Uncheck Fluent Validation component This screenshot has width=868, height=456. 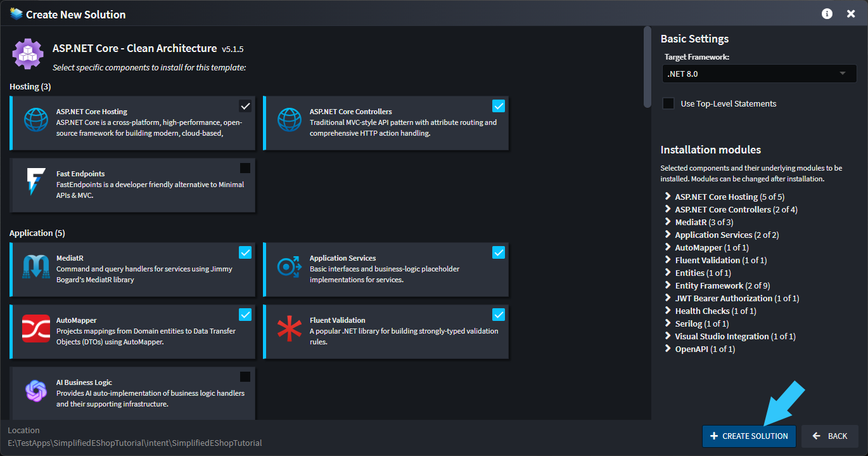(x=499, y=315)
